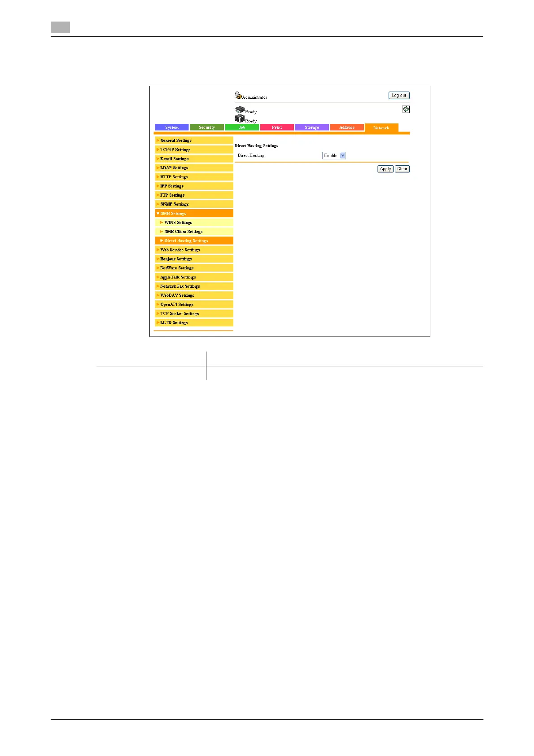This screenshot has height=756, width=534.
Task: Open OpenAPI Settings in the sidebar
Action: point(194,304)
